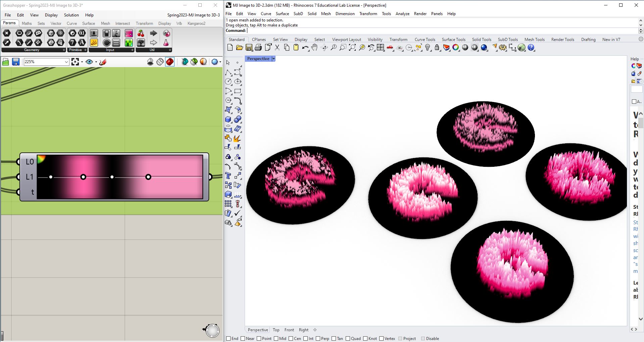Toggle the Perp osnap checkbox

(x=318, y=338)
